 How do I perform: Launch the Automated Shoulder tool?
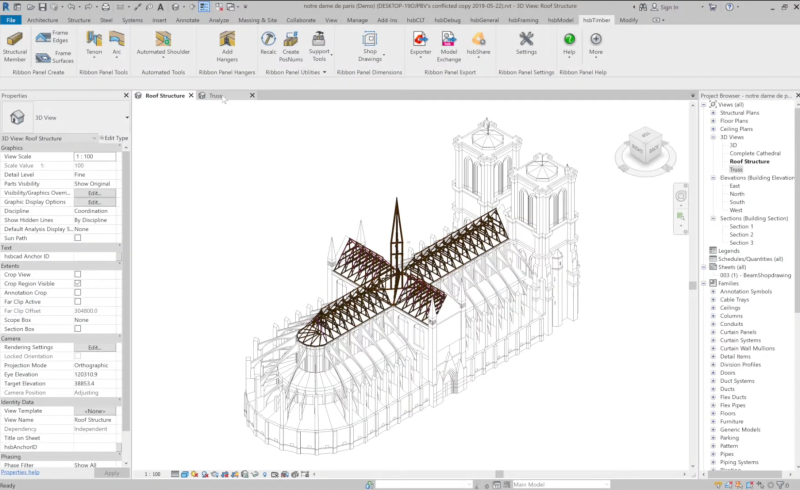point(163,43)
